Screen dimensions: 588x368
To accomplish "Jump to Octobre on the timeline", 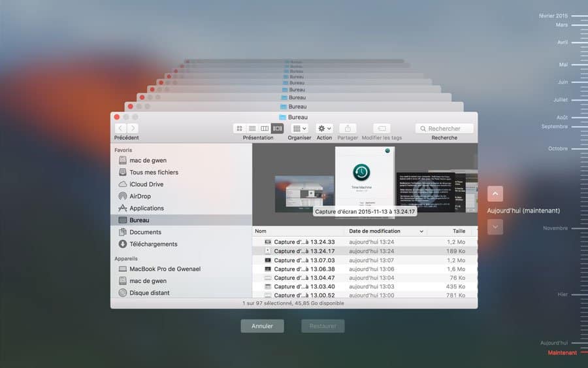I will coord(557,148).
